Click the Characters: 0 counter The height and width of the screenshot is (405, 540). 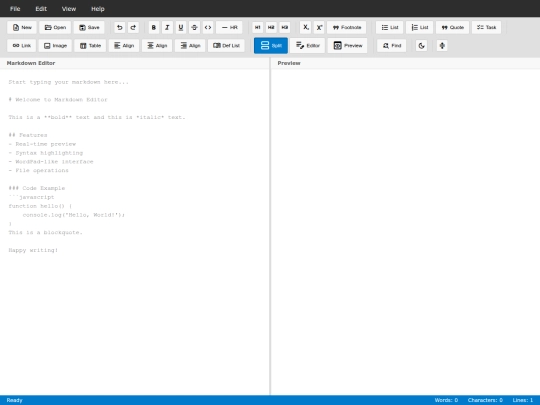click(485, 400)
